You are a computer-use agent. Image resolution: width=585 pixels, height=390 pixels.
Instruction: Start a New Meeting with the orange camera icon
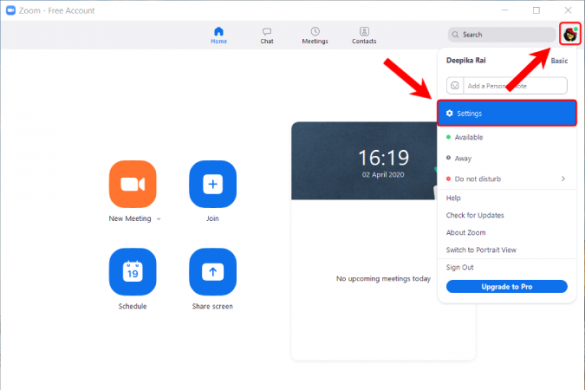[x=132, y=184]
